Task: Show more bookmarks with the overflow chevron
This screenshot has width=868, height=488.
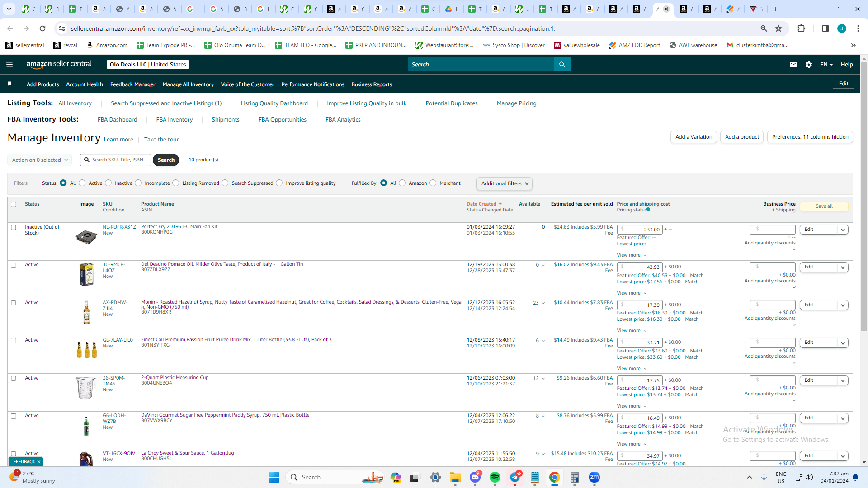Action: tap(853, 45)
